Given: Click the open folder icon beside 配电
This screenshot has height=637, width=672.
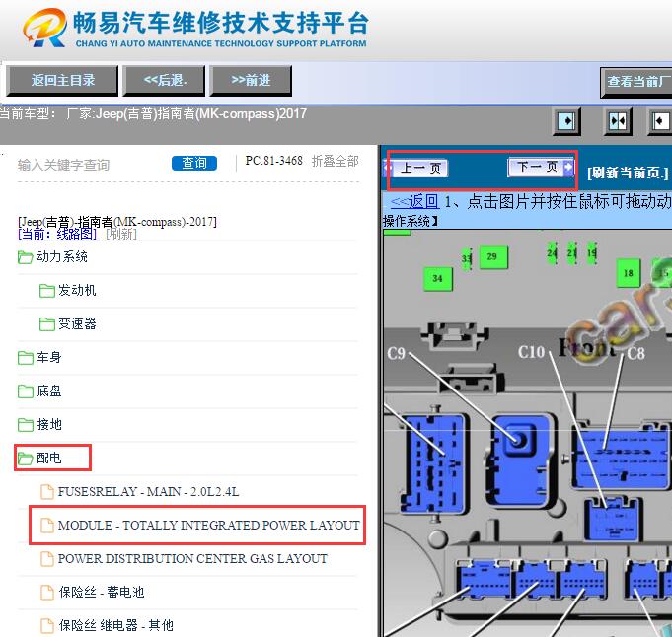Looking at the screenshot, I should point(26,459).
